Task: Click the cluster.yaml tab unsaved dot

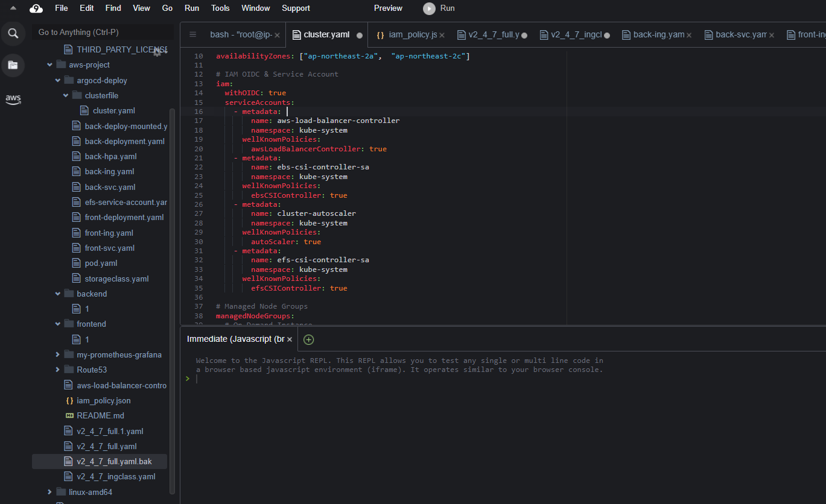Action: (360, 36)
